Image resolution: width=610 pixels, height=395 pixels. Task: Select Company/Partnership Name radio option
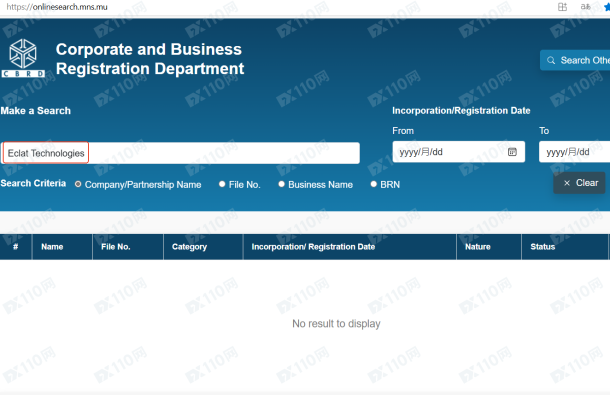[78, 184]
